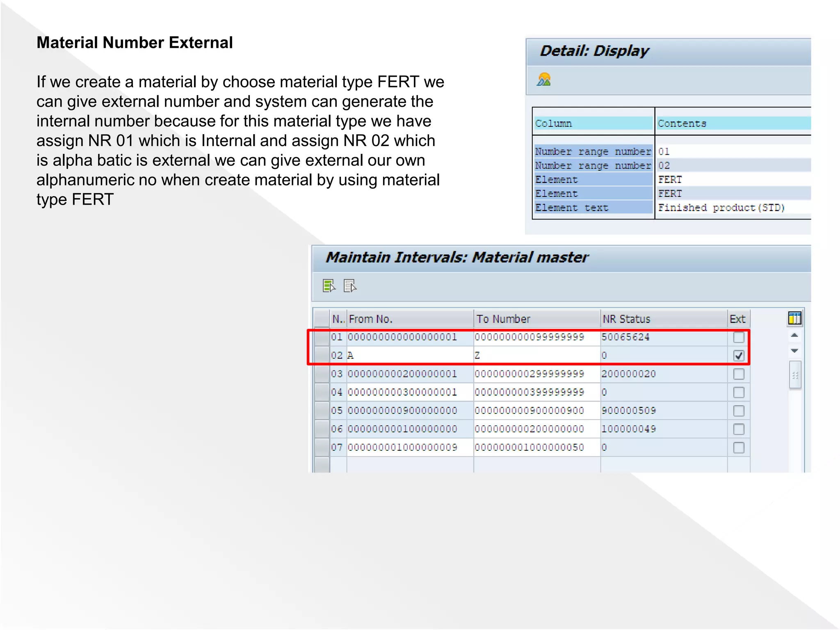Click From No. field containing A
The image size is (840, 630).
pyautogui.click(x=410, y=356)
